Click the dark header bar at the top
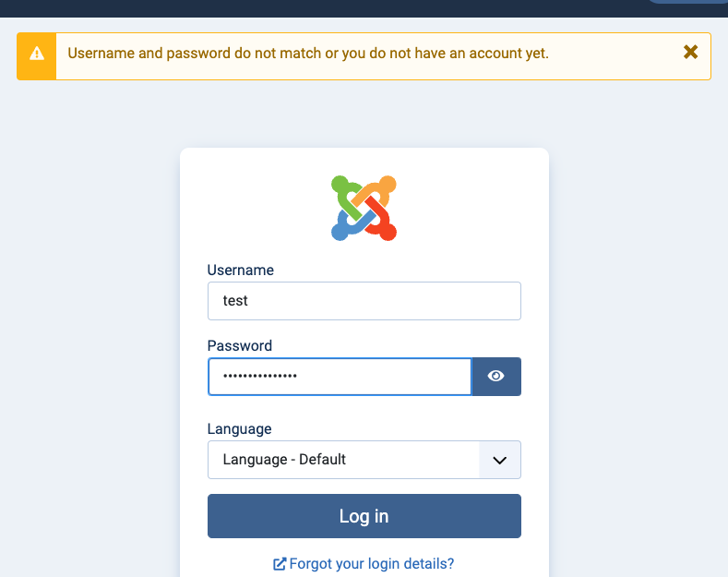 [x=323, y=7]
